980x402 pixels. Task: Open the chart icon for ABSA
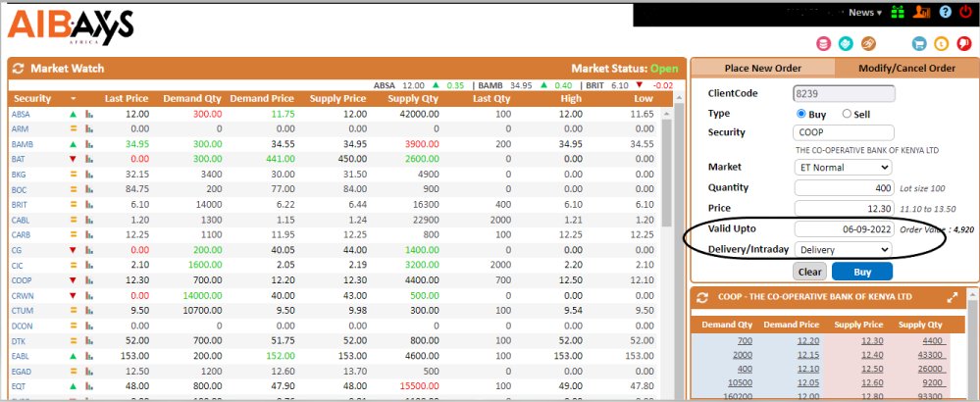tap(89, 115)
